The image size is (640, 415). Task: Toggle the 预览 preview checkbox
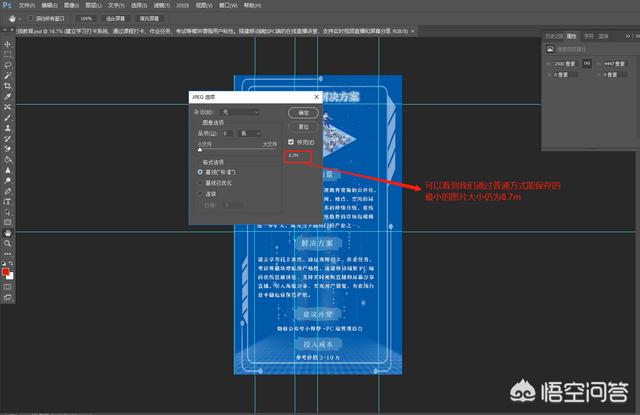(x=291, y=142)
